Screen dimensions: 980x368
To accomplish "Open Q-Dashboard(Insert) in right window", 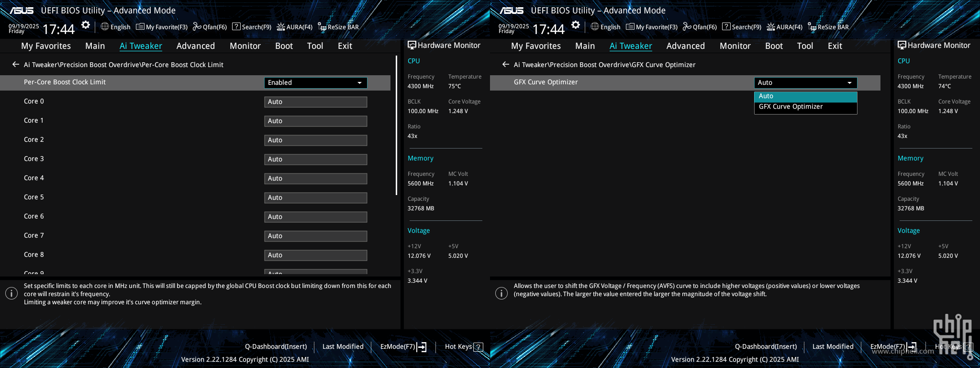I will pos(766,346).
